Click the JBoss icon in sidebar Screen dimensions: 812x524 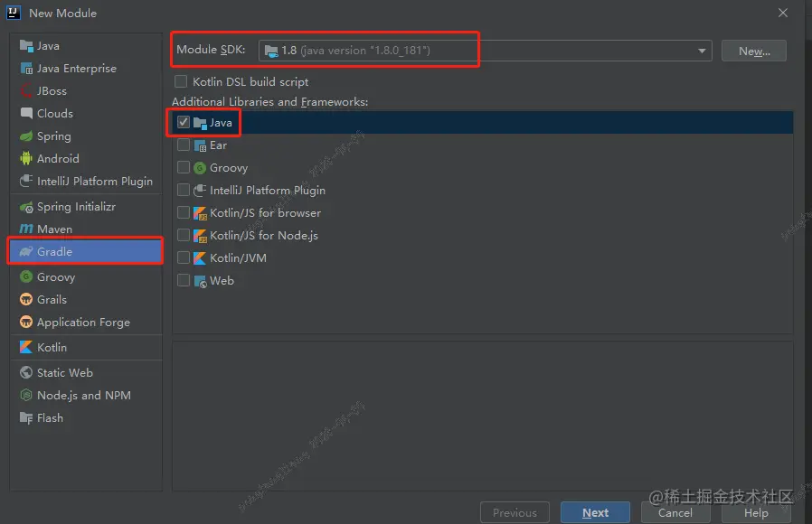26,90
